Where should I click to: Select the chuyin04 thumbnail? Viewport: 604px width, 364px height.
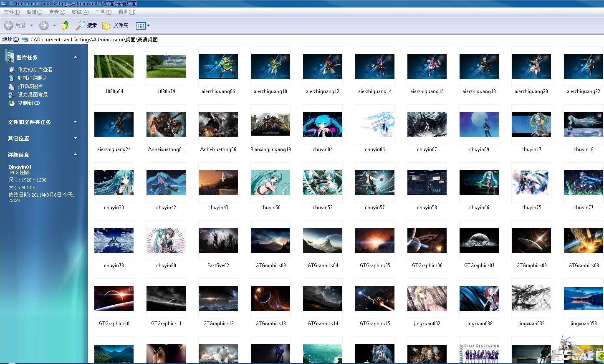(323, 124)
